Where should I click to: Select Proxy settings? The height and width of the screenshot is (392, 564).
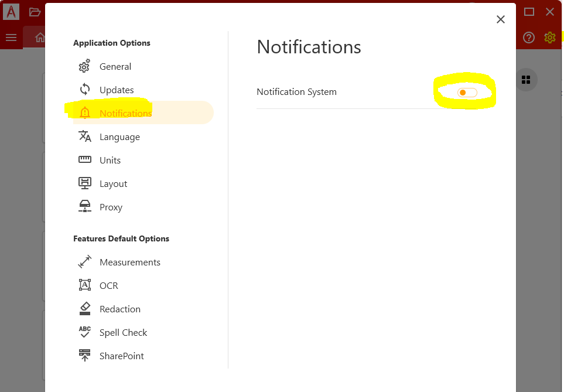coord(111,207)
